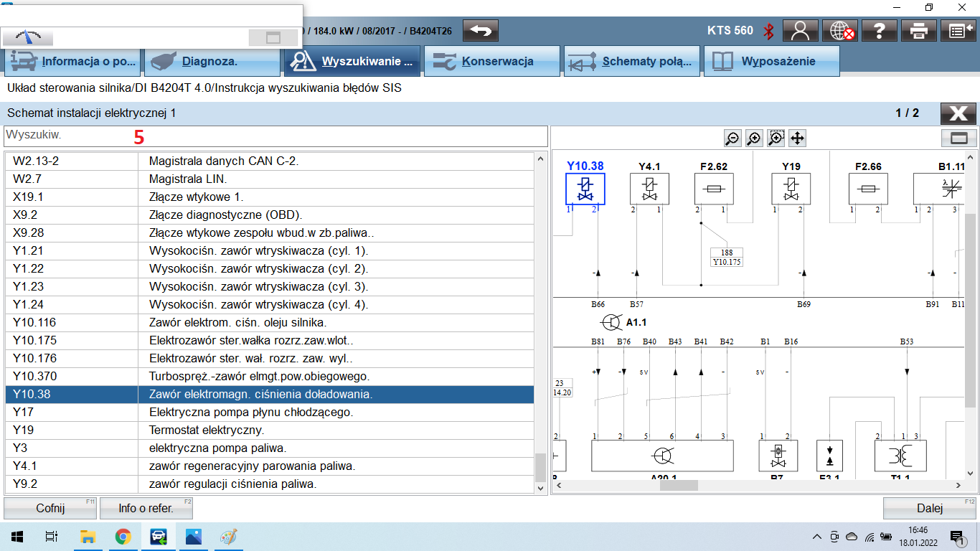Open help via question mark icon
The width and height of the screenshot is (980, 551).
[x=880, y=31]
